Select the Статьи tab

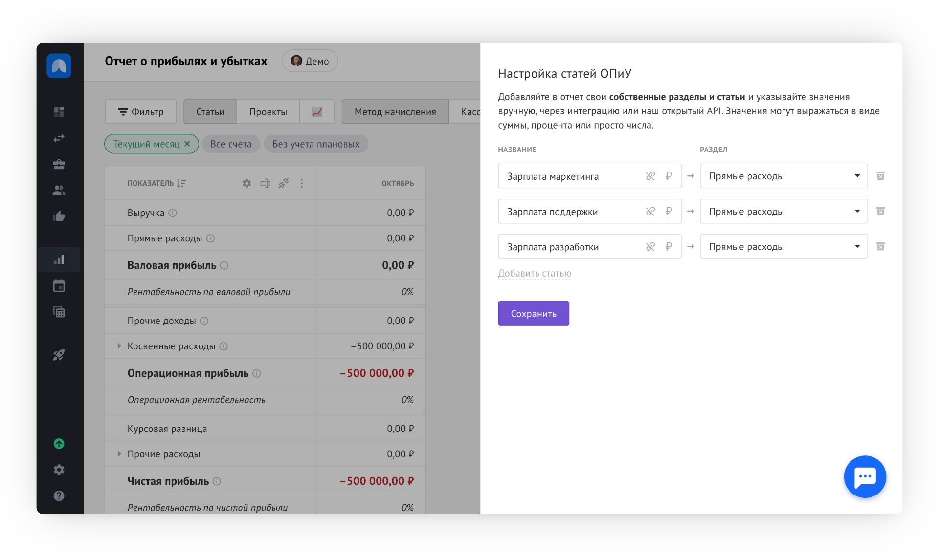click(x=210, y=112)
